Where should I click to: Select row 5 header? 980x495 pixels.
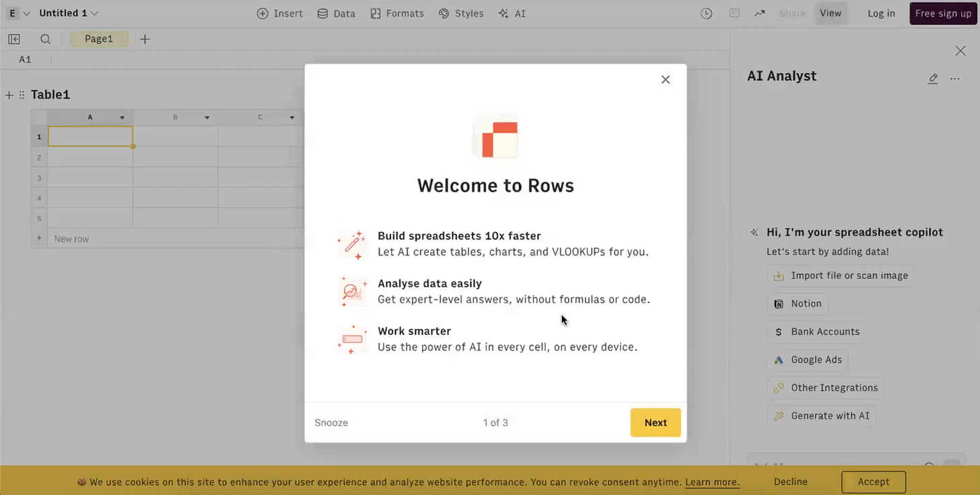tap(39, 219)
